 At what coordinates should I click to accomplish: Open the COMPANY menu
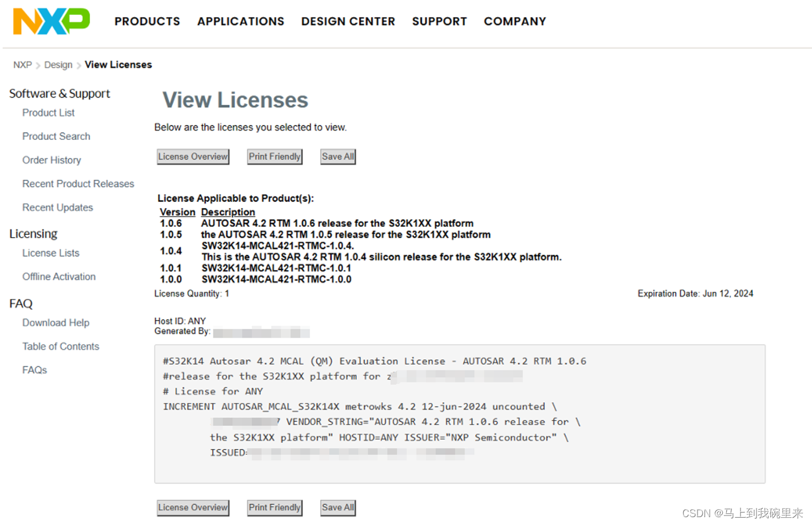point(515,21)
